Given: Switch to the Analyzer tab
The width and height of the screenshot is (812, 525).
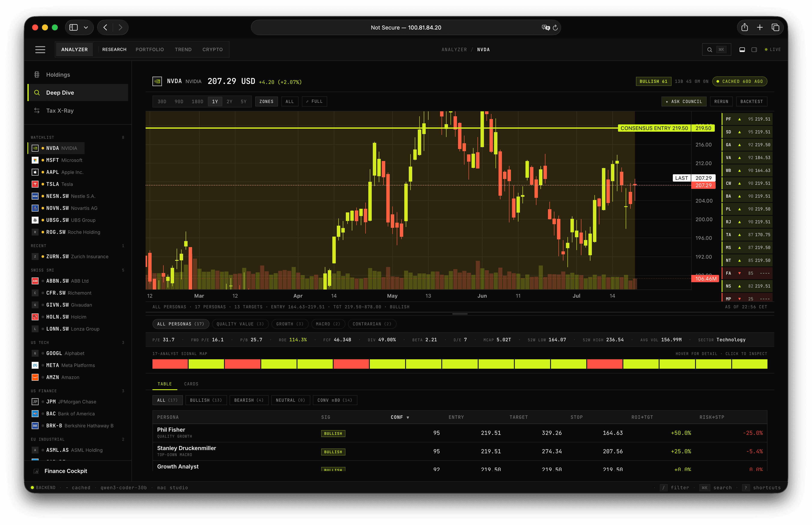Looking at the screenshot, I should [x=74, y=49].
